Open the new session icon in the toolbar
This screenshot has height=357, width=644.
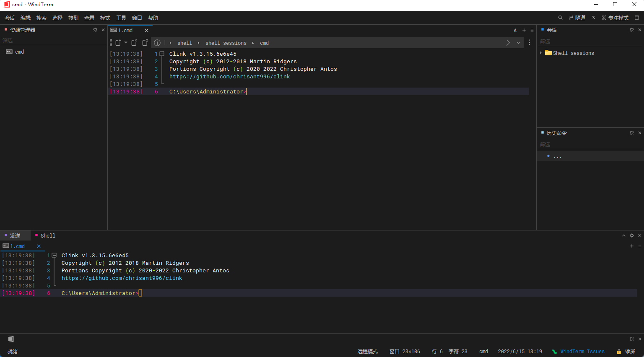[x=118, y=43]
